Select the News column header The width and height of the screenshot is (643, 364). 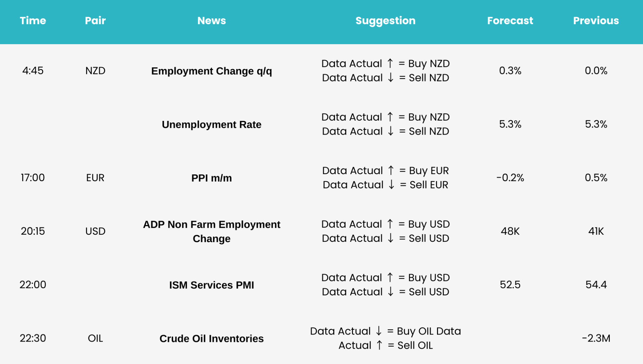(212, 21)
